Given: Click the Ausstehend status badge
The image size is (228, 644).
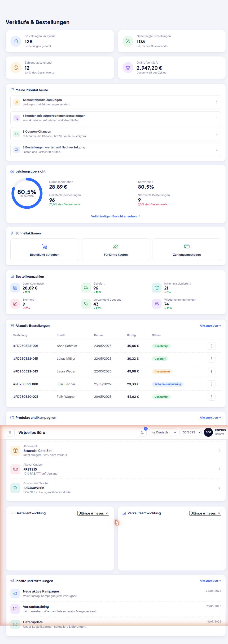Looking at the screenshot, I should point(162,372).
